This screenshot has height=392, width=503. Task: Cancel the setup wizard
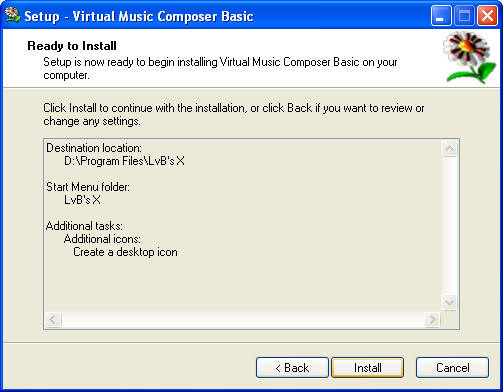pyautogui.click(x=452, y=368)
